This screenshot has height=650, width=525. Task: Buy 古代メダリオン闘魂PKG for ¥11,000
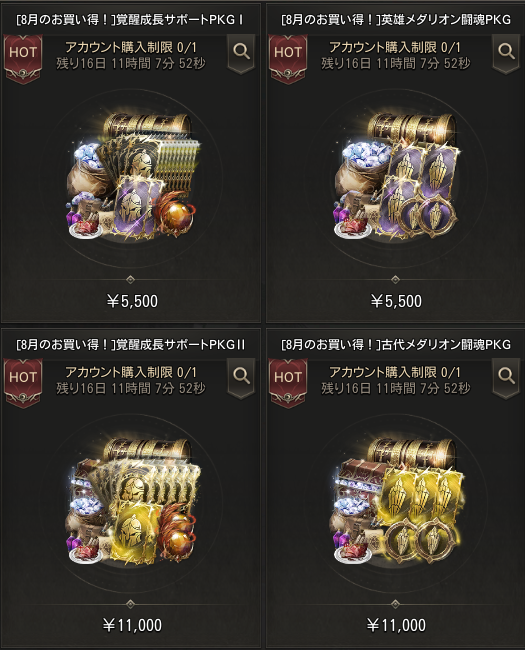click(x=396, y=625)
